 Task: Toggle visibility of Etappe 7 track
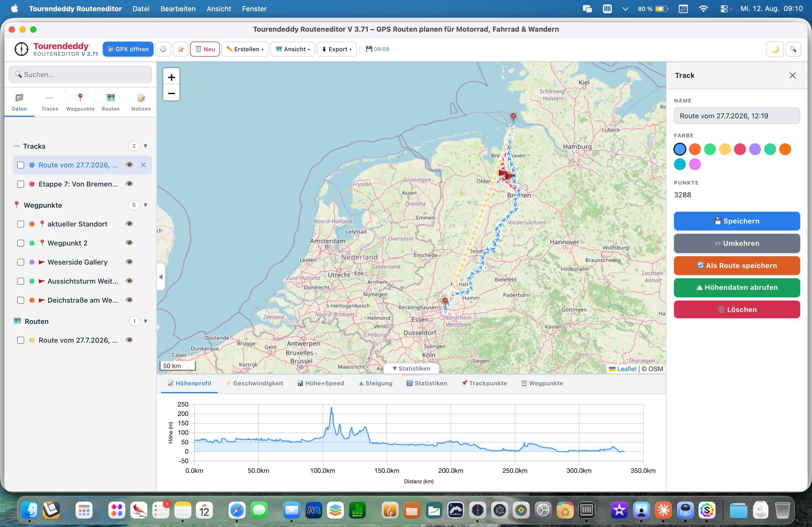[x=129, y=184]
